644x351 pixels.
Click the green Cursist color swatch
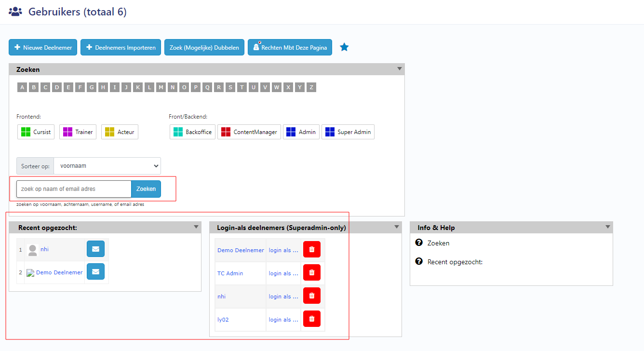click(26, 132)
